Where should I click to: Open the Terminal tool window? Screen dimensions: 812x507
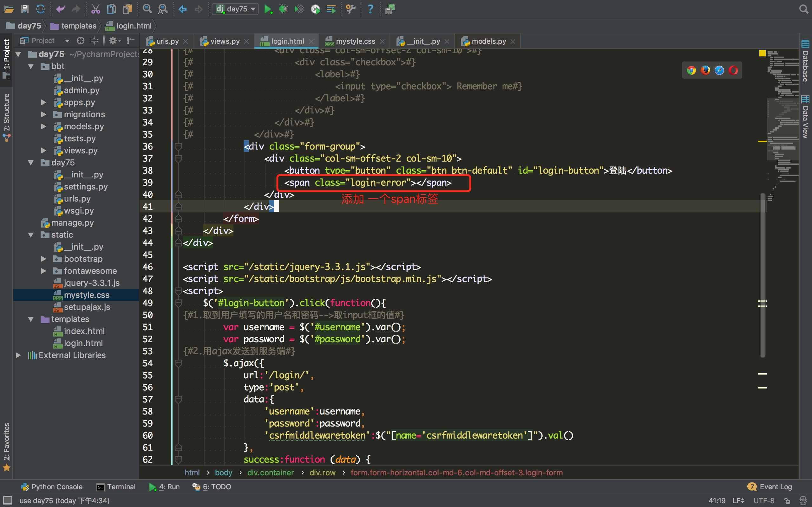(116, 486)
